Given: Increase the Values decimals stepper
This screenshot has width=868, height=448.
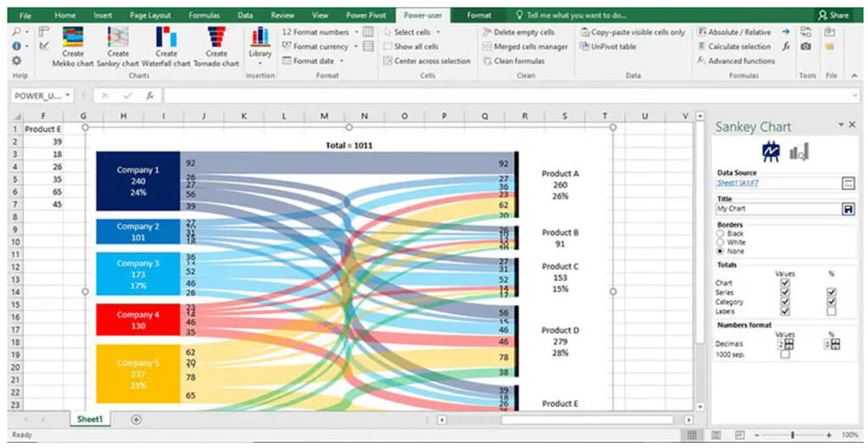Looking at the screenshot, I should [x=789, y=342].
